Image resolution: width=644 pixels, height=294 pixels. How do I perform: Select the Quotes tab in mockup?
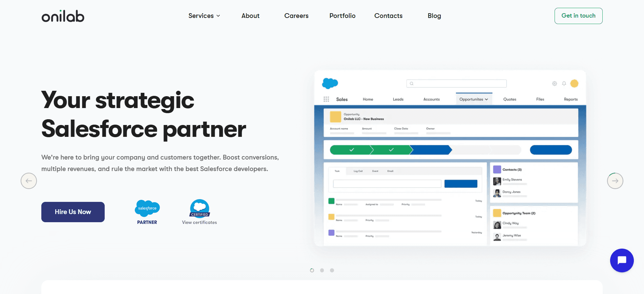click(510, 99)
